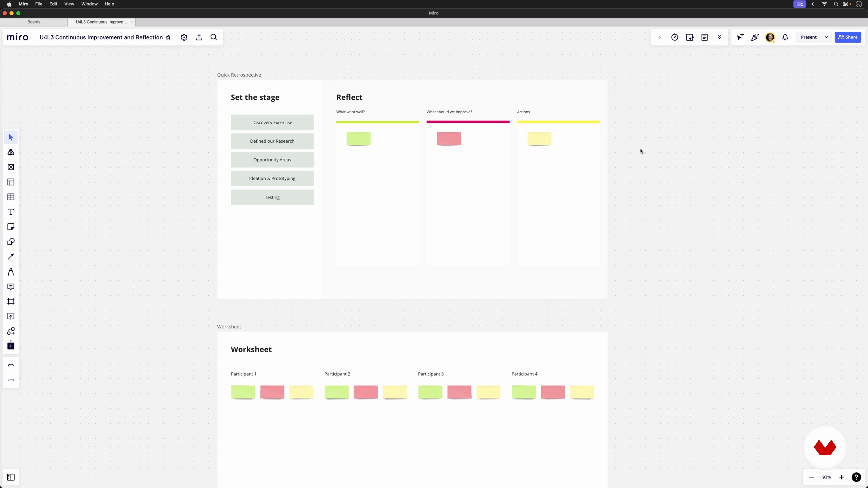Click the blue Share button
This screenshot has height=488, width=868.
[x=848, y=37]
